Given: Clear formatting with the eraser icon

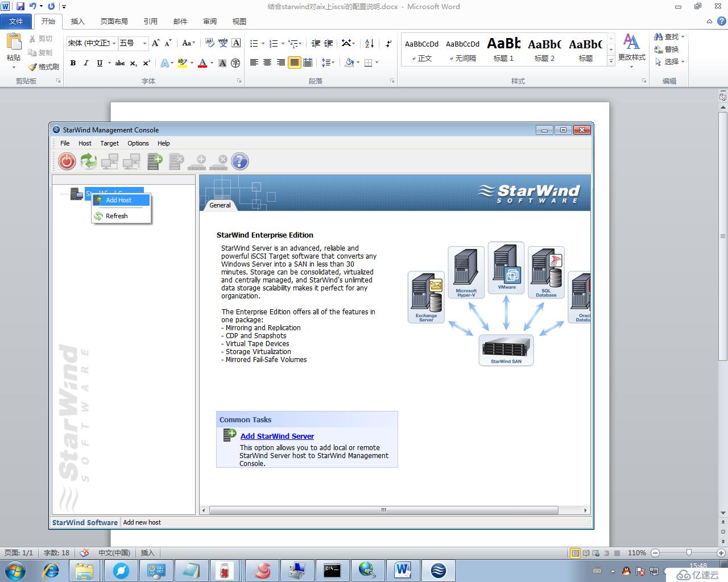Looking at the screenshot, I should [x=209, y=43].
